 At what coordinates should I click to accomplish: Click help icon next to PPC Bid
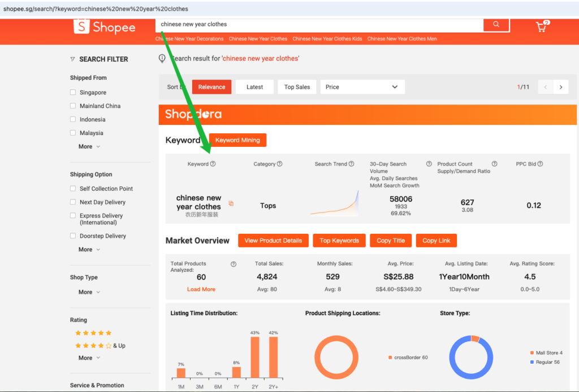[x=540, y=164]
